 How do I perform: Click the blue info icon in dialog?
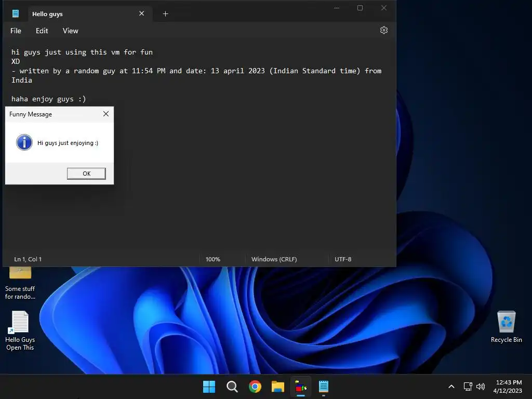(24, 142)
